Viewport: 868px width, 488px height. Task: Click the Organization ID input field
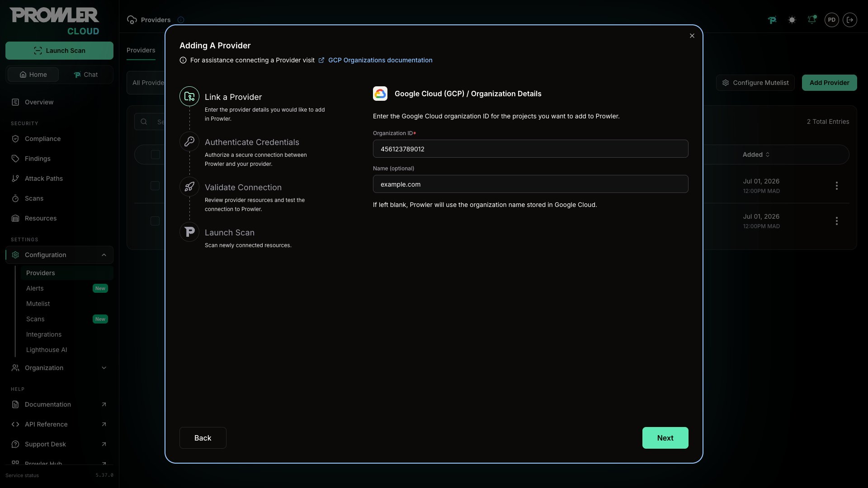tap(530, 149)
